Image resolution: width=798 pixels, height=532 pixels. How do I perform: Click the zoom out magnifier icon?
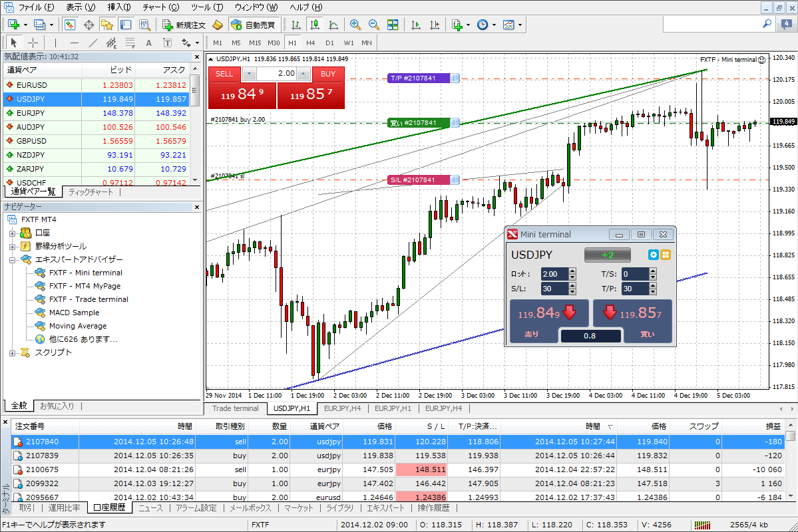[373, 25]
